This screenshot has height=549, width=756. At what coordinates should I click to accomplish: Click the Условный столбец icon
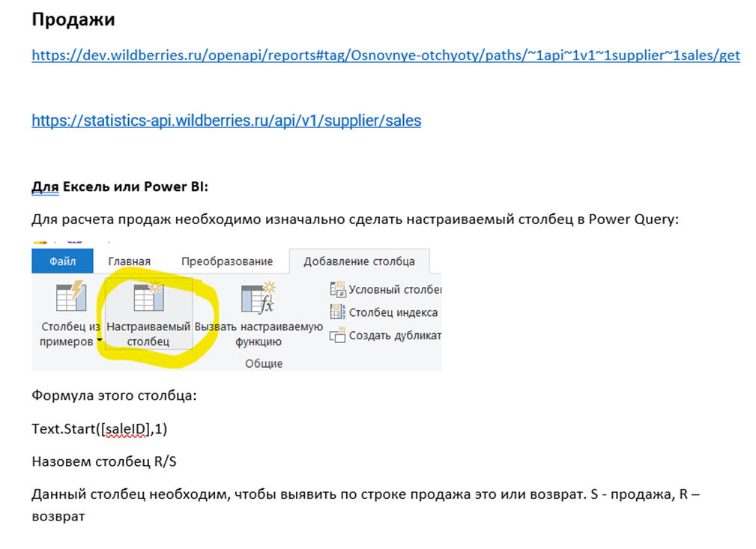pos(337,289)
